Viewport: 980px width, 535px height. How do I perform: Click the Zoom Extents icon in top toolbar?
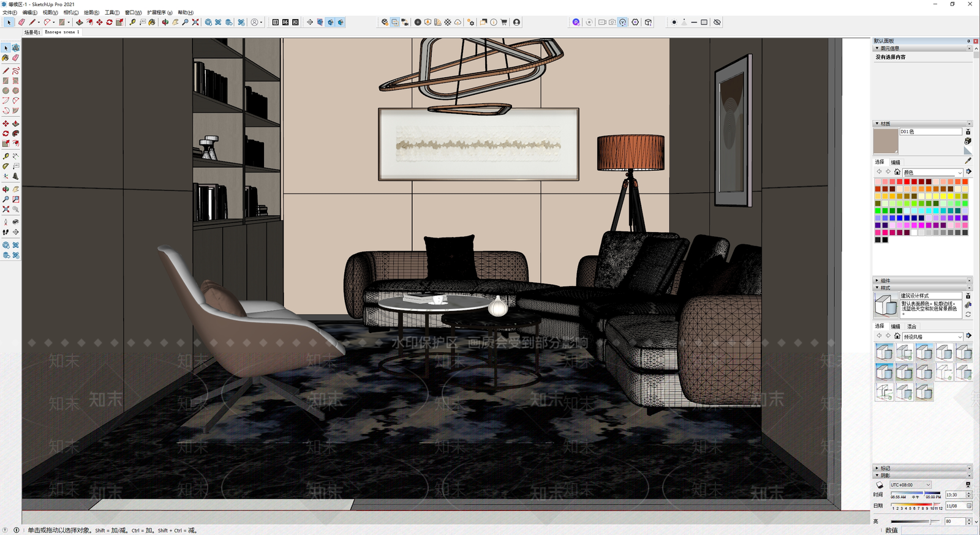tap(195, 22)
